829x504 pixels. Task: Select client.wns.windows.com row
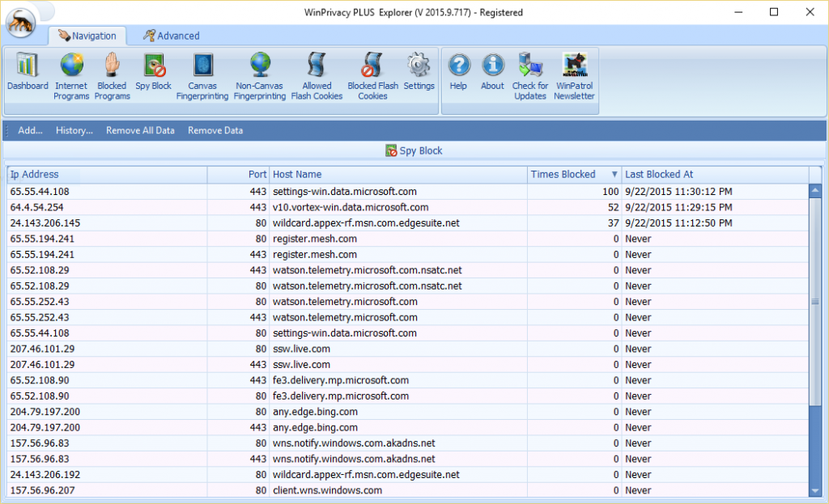[x=408, y=491]
